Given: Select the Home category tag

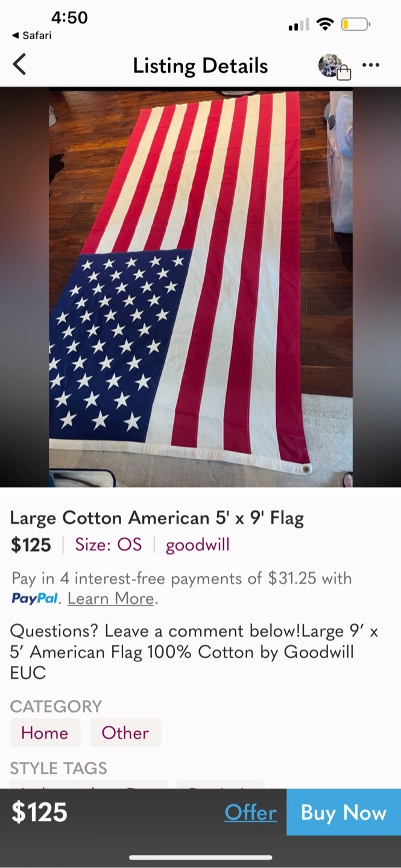Looking at the screenshot, I should (x=45, y=733).
